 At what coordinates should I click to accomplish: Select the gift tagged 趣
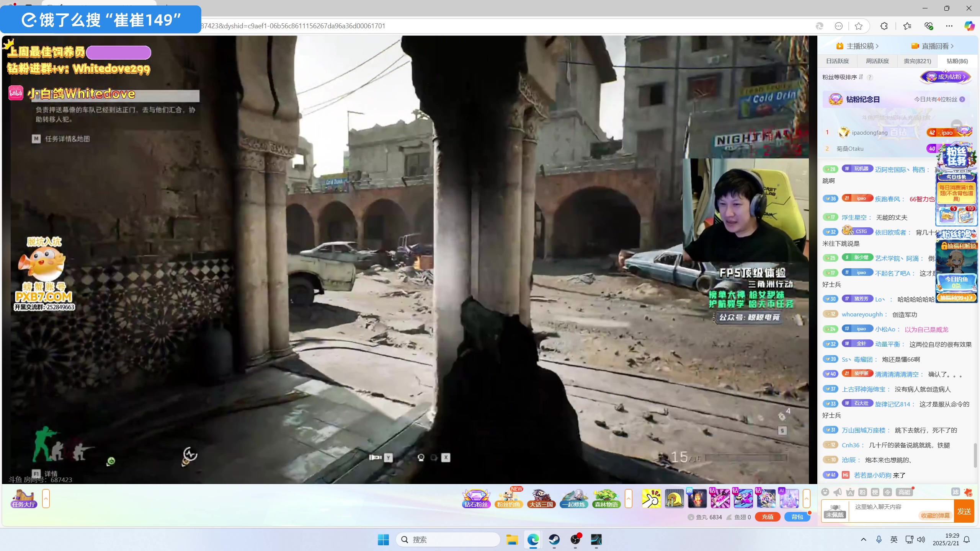pos(697,499)
